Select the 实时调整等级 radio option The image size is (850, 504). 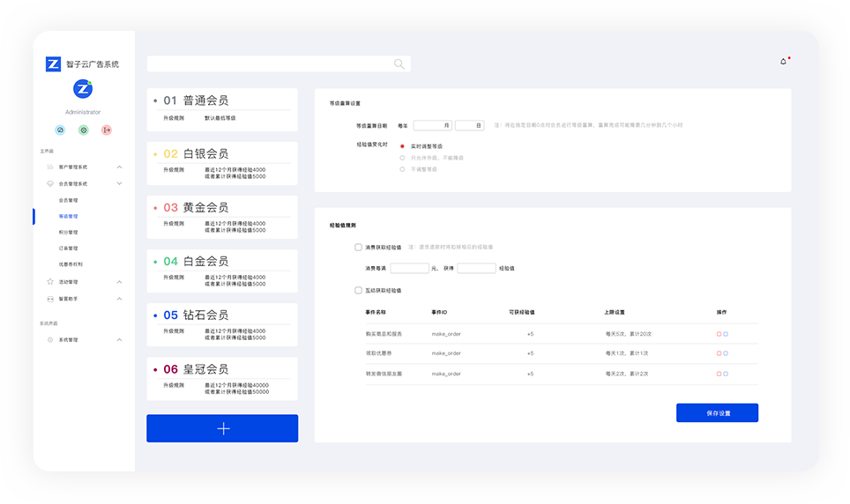pos(403,146)
